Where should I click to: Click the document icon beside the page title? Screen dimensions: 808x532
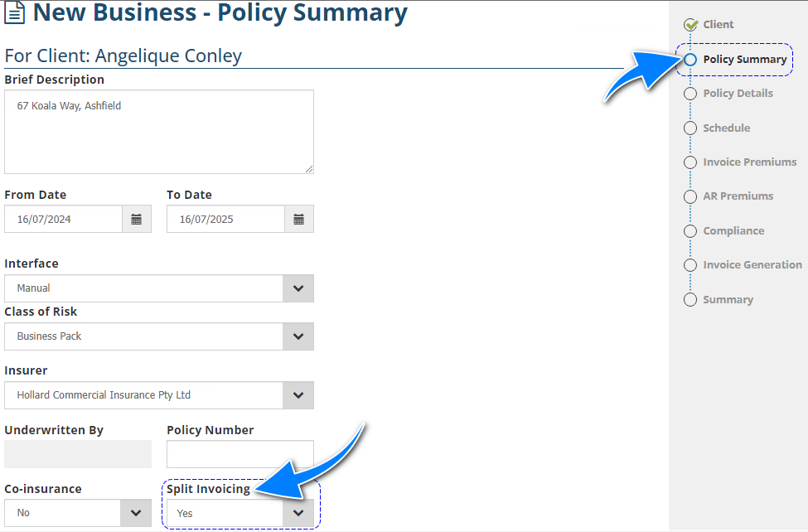(15, 15)
